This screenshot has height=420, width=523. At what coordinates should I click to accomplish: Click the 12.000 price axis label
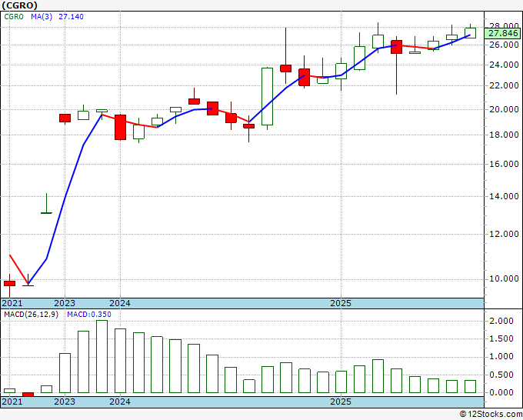pos(504,234)
